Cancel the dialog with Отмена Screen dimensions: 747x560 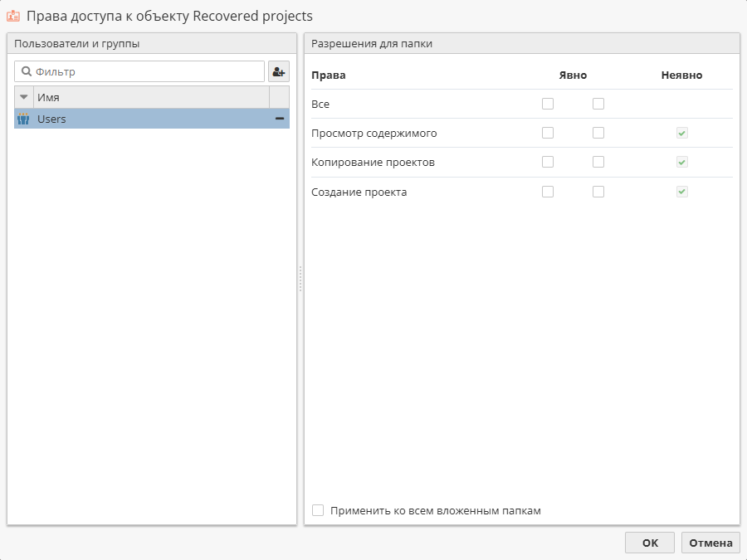tap(710, 543)
